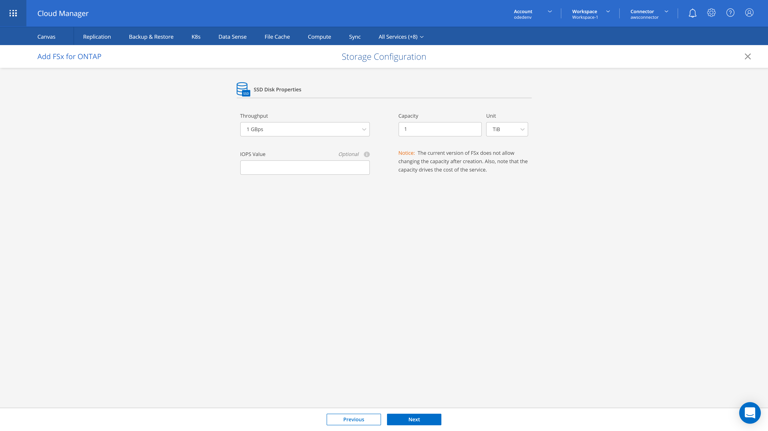
Task: Focus the Capacity input field
Action: (440, 129)
